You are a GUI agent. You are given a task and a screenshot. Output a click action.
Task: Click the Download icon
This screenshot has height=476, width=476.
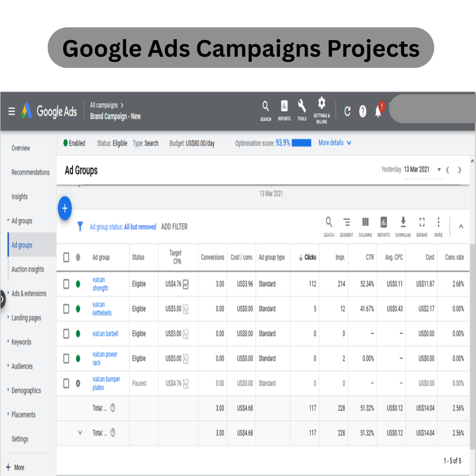pyautogui.click(x=403, y=227)
